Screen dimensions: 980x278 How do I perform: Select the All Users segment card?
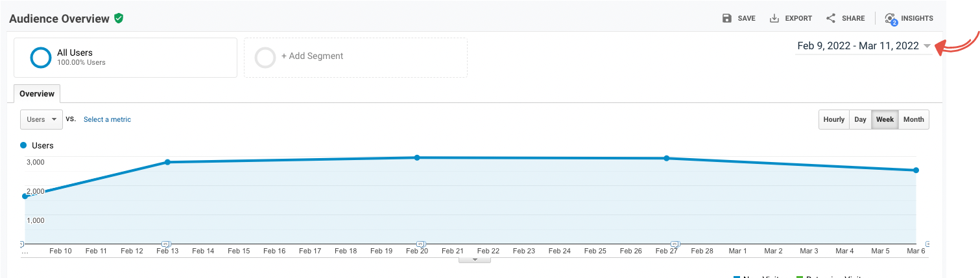point(125,58)
